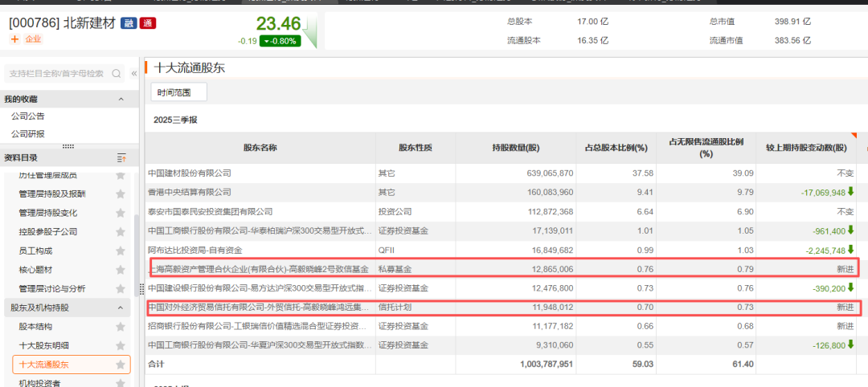The image size is (868, 387).
Task: Collapse the 我的收藏 section
Action: coord(121,100)
